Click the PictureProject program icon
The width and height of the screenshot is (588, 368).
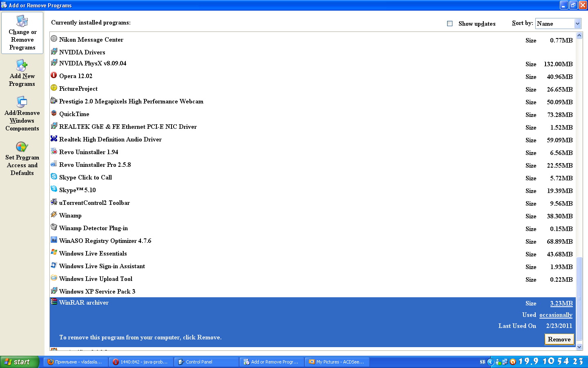[54, 88]
